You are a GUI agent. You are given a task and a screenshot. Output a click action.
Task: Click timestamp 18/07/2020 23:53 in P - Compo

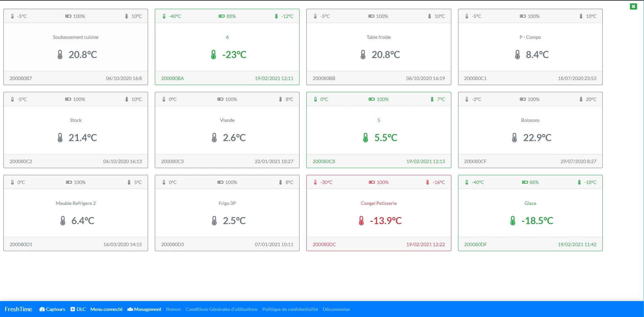coord(577,78)
